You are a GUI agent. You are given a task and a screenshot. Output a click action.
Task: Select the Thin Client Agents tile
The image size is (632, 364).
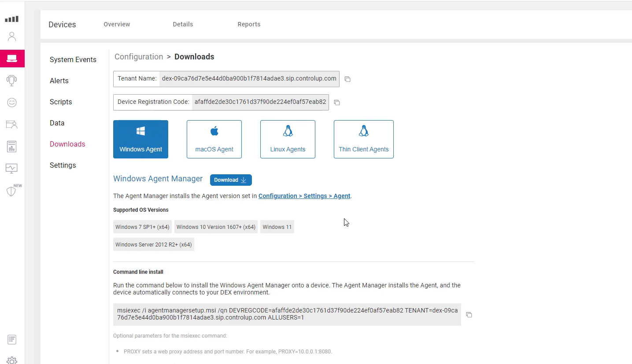364,139
